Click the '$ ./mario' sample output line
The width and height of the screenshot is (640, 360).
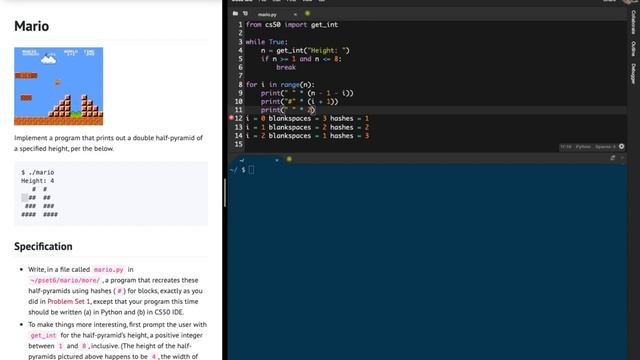[x=38, y=172]
